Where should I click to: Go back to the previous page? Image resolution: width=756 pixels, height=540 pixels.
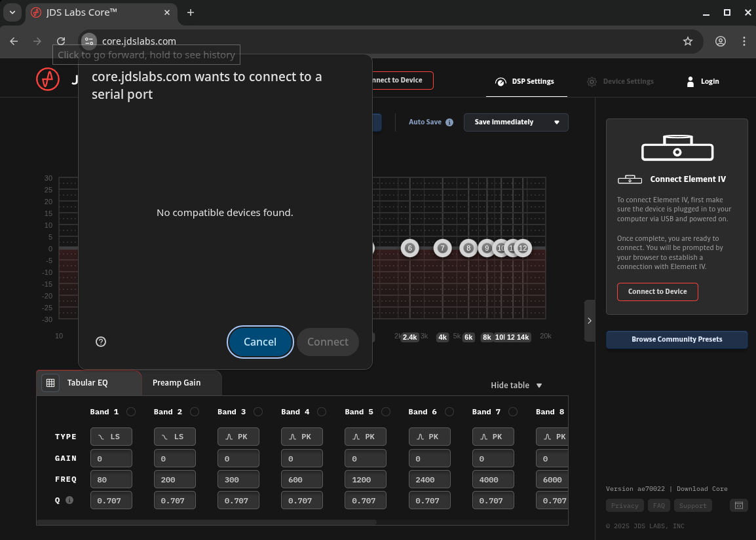click(x=14, y=41)
